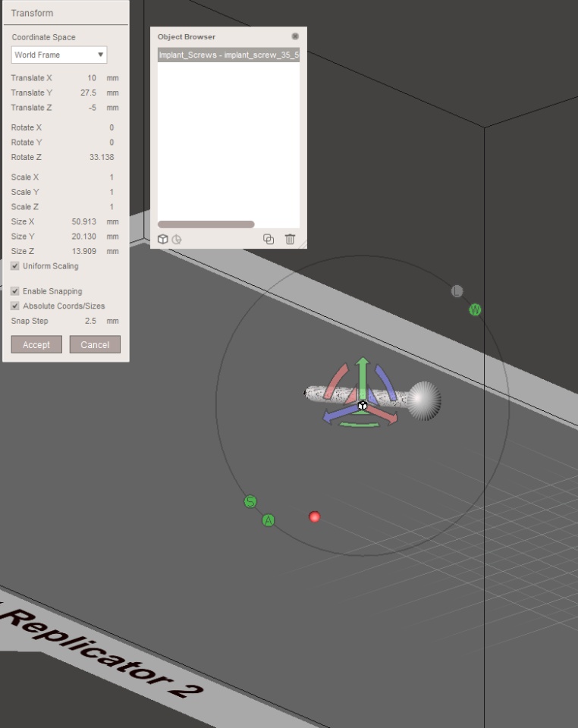Click the green rotation arc below the gizmo

tap(360, 425)
